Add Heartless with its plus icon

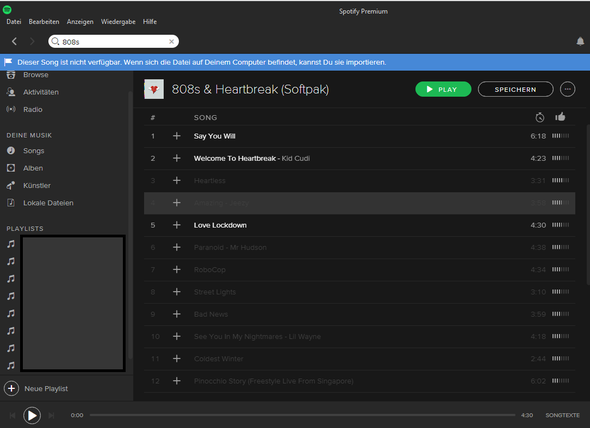pos(176,180)
